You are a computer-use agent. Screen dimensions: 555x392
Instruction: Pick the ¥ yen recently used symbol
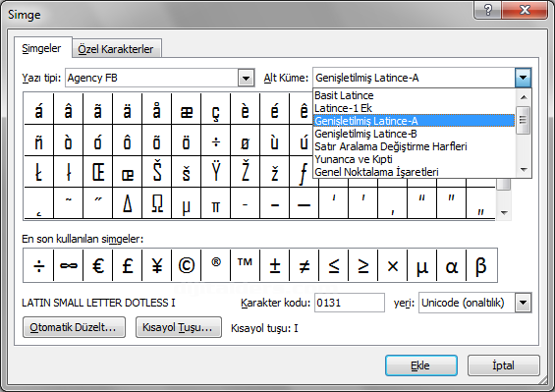(156, 265)
